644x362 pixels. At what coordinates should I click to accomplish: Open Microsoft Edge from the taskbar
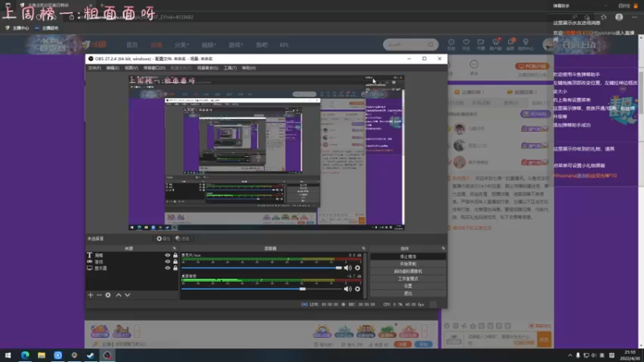[25, 355]
